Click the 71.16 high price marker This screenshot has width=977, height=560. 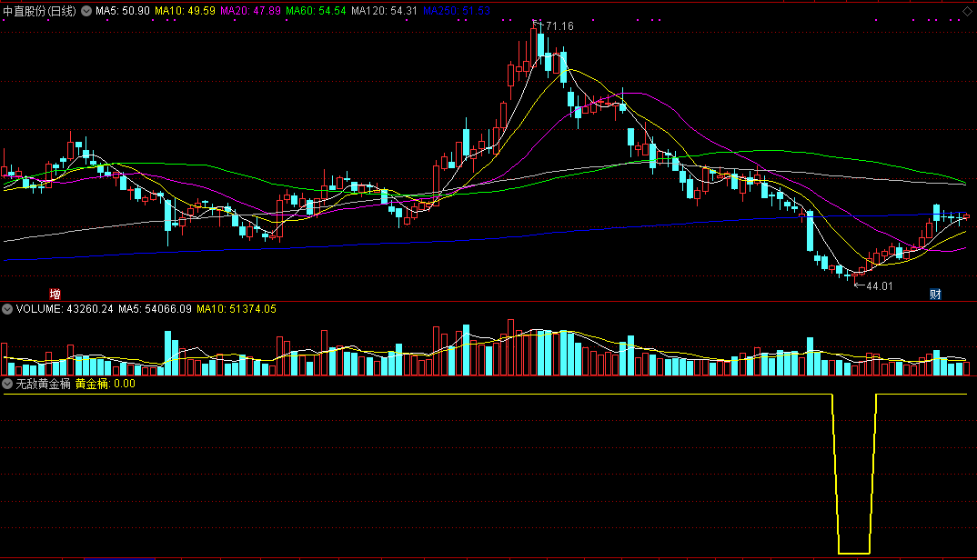point(559,26)
